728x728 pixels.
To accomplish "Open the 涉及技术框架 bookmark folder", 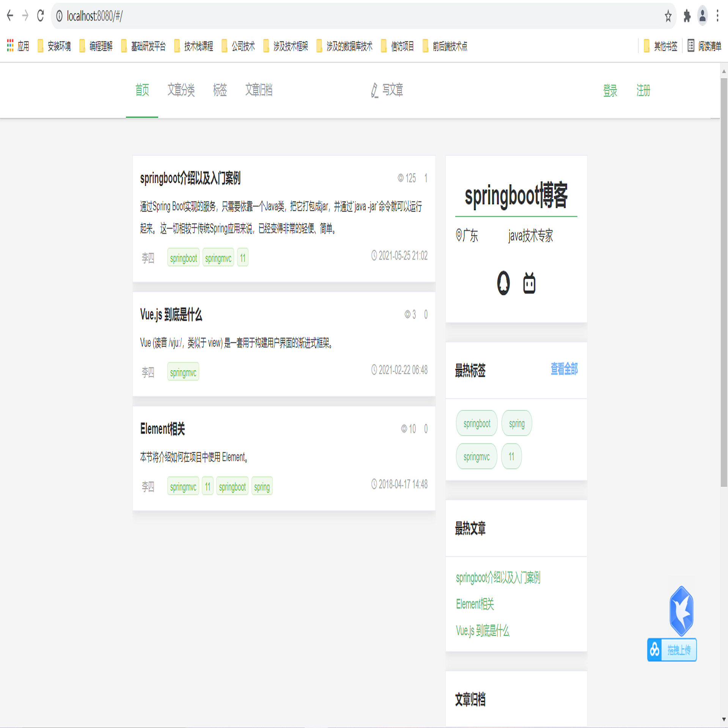I will (x=286, y=46).
